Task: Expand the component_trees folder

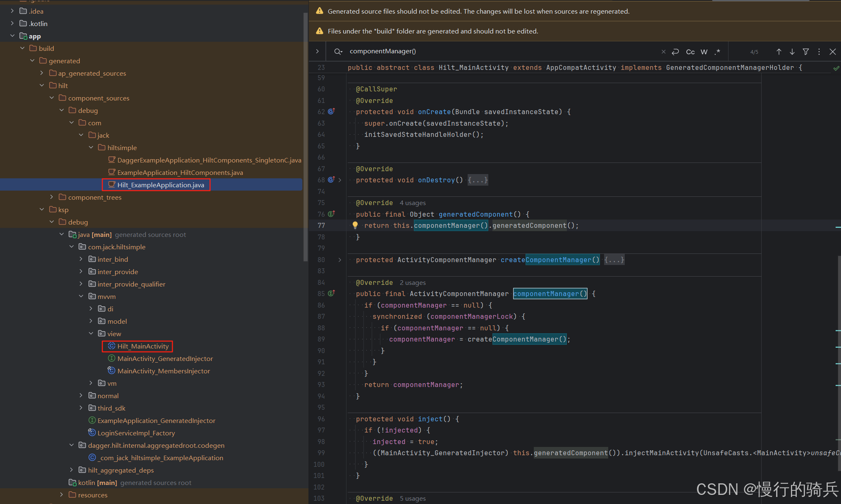Action: click(x=52, y=197)
